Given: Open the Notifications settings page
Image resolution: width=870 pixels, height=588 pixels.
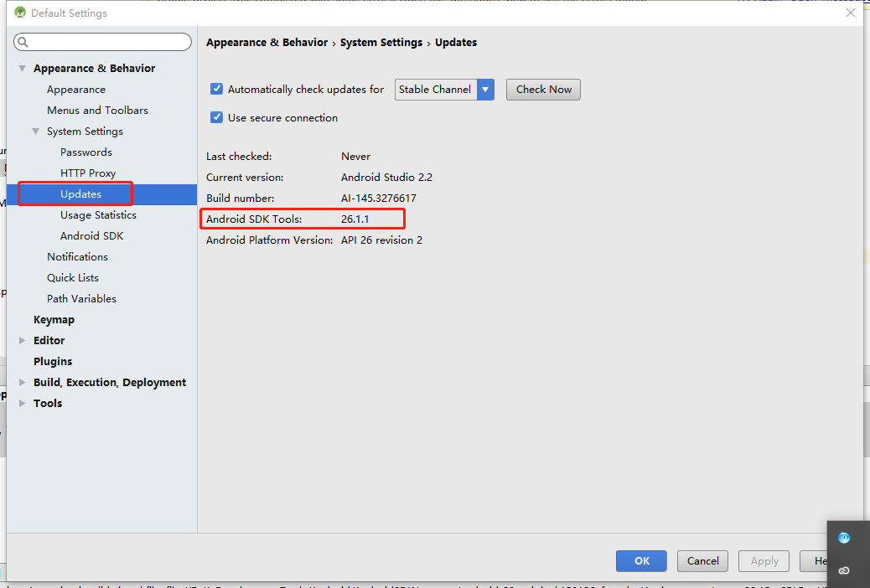Looking at the screenshot, I should point(77,256).
